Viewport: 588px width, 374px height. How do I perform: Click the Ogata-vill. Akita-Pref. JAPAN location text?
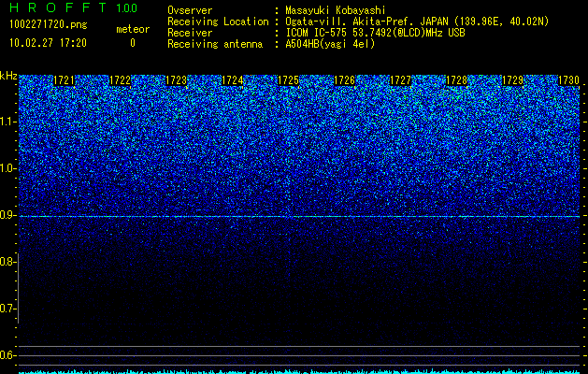(415, 22)
